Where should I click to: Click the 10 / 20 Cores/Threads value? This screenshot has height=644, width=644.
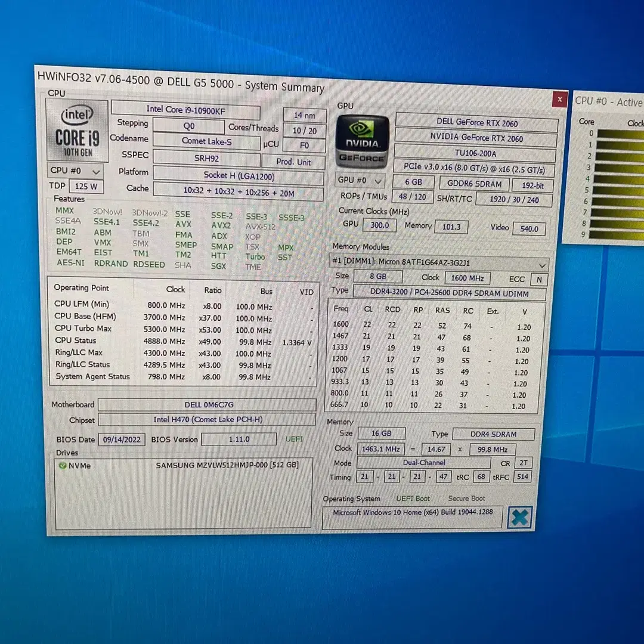pyautogui.click(x=305, y=131)
